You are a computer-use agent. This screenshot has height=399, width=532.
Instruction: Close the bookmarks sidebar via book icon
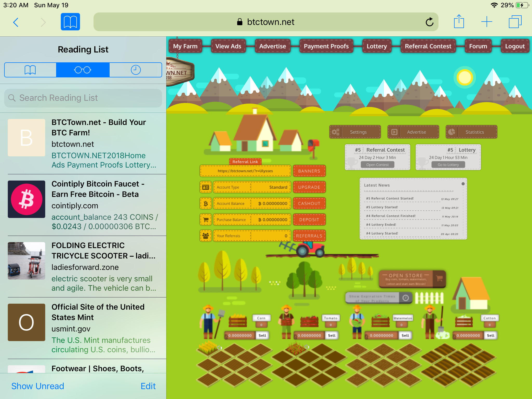tap(70, 22)
